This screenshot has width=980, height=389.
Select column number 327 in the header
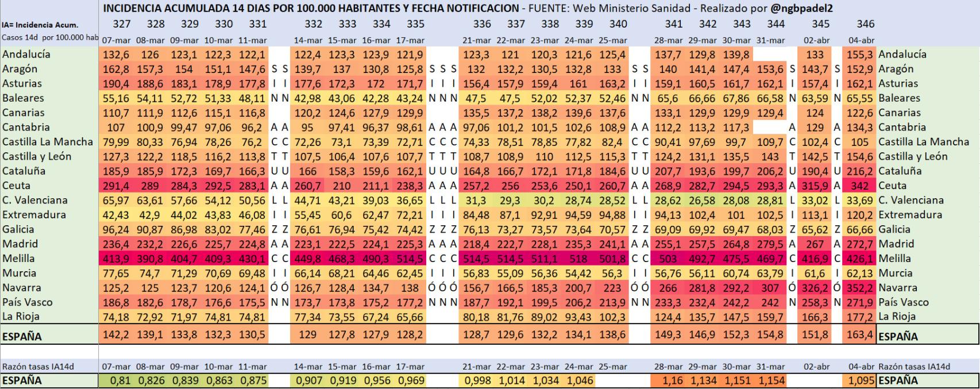[122, 24]
